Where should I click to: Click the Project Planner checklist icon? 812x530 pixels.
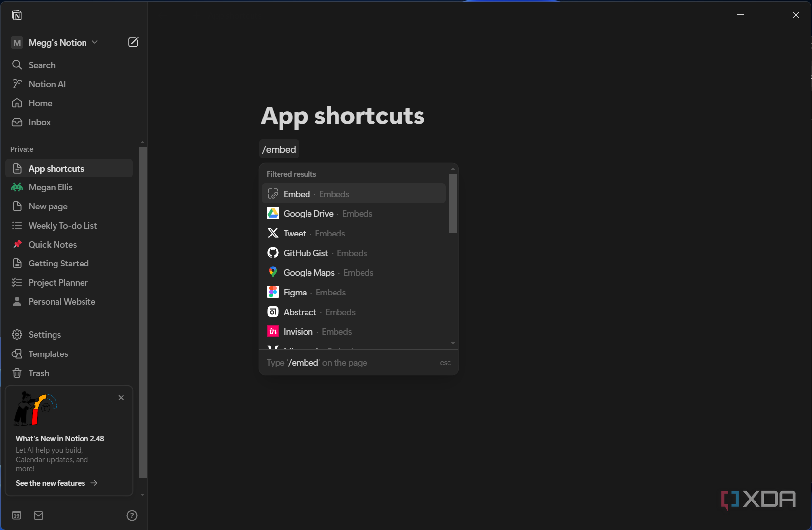point(17,283)
